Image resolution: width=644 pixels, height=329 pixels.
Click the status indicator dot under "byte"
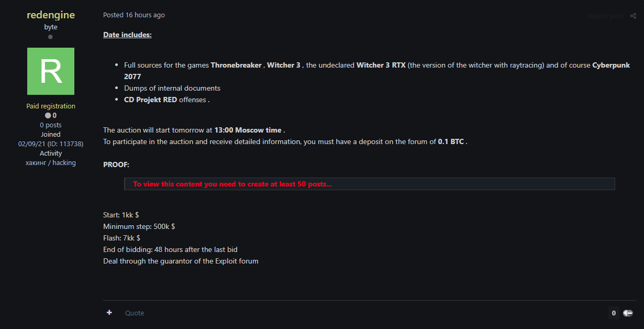50,36
